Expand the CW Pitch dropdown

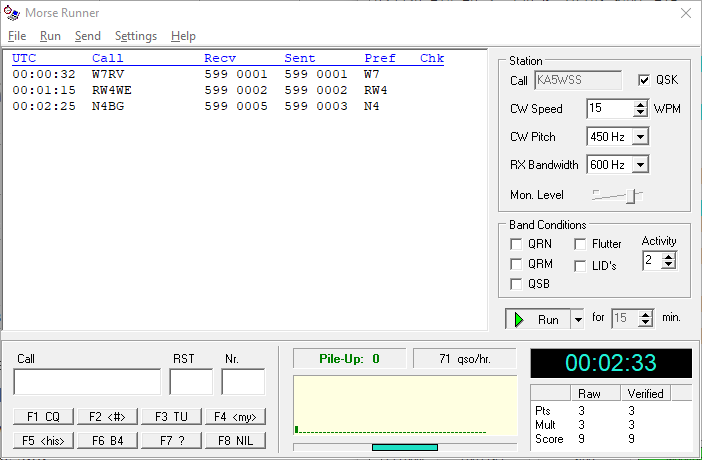point(640,137)
